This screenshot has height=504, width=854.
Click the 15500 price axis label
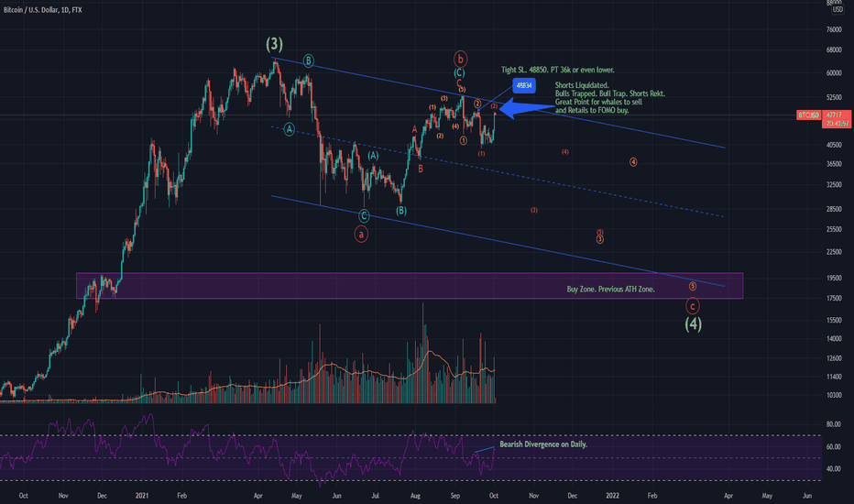click(x=834, y=321)
